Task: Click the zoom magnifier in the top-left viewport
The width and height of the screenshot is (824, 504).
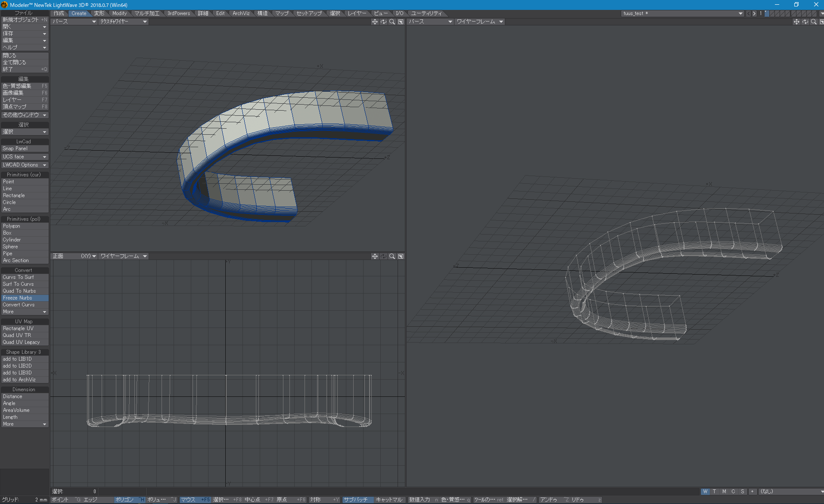Action: click(x=392, y=22)
